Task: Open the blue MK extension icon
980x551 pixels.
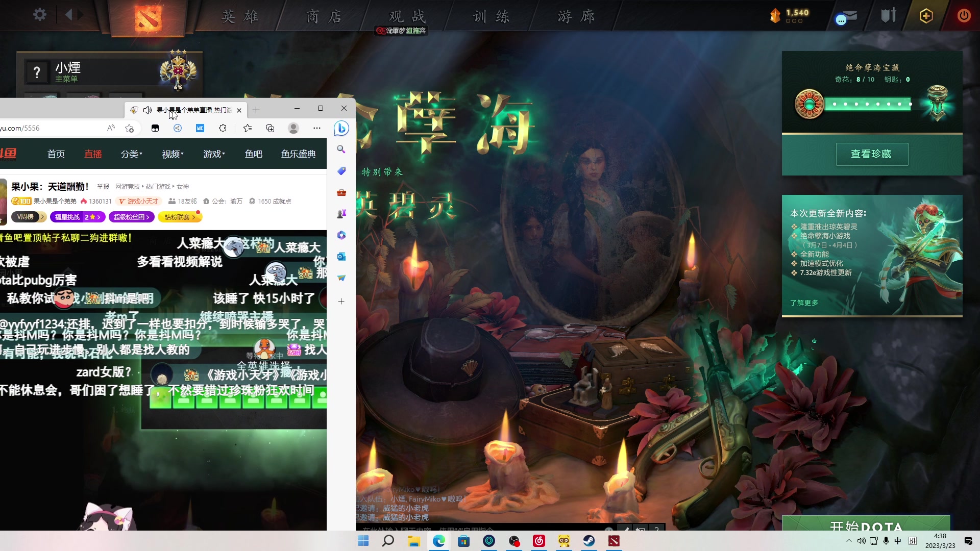Action: pos(200,128)
